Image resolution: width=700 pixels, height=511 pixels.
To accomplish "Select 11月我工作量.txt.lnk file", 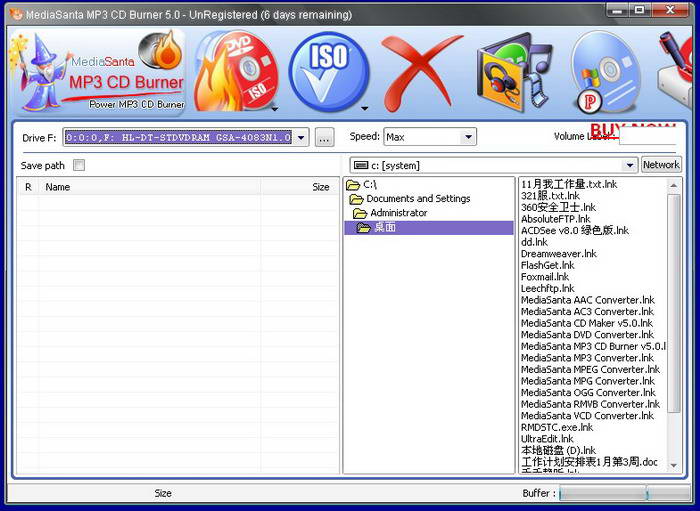I will point(569,184).
